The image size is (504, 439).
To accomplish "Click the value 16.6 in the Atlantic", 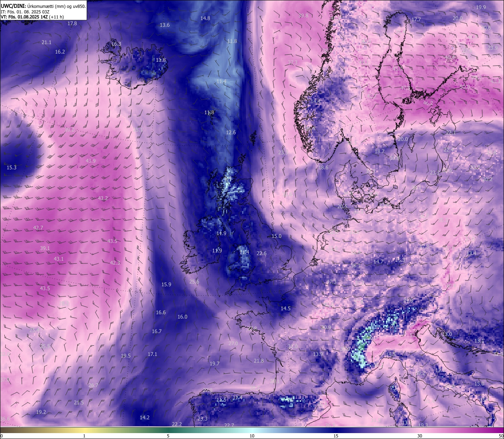I will pos(161,313).
